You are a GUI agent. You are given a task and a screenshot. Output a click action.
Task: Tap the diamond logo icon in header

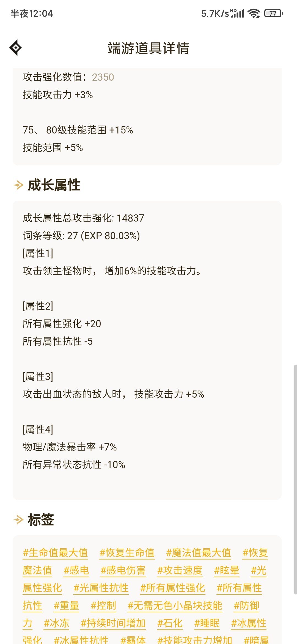coord(16,48)
